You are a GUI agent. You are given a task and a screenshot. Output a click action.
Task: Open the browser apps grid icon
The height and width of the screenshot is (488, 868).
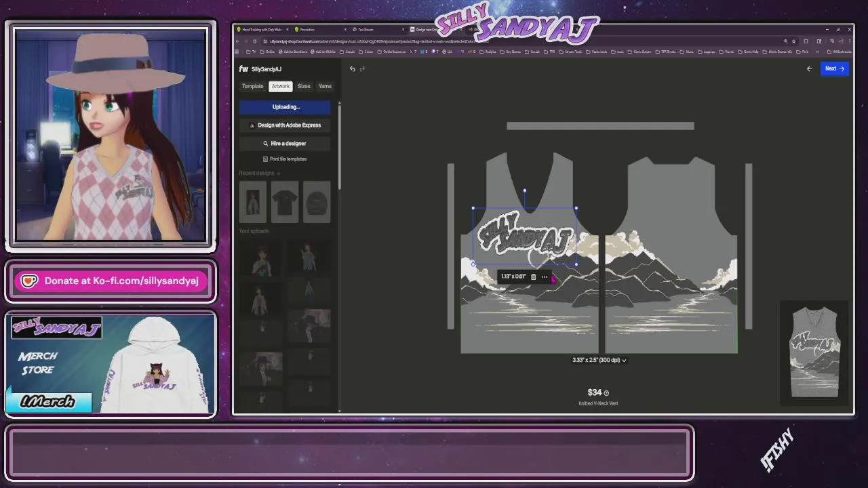pos(237,52)
